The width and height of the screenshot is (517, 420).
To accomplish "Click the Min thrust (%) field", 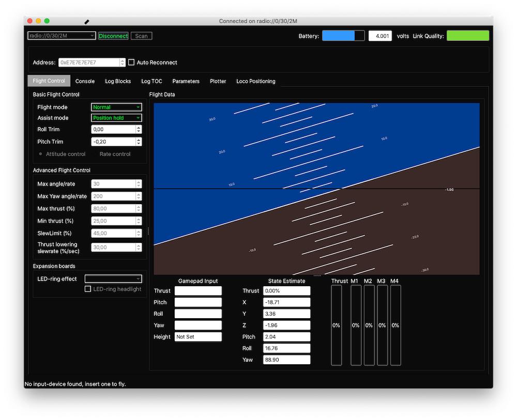I will coord(113,221).
